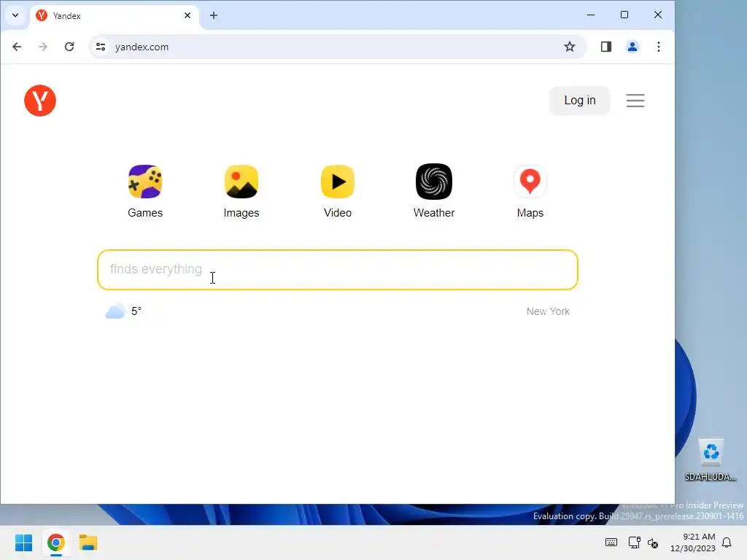Minimize the Chrome window
Image resolution: width=747 pixels, height=560 pixels.
click(x=591, y=15)
